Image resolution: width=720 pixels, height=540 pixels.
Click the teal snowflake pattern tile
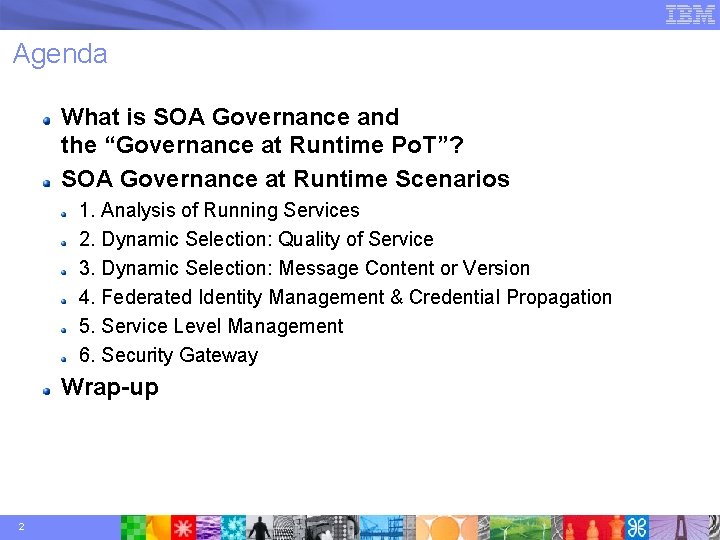[233, 527]
